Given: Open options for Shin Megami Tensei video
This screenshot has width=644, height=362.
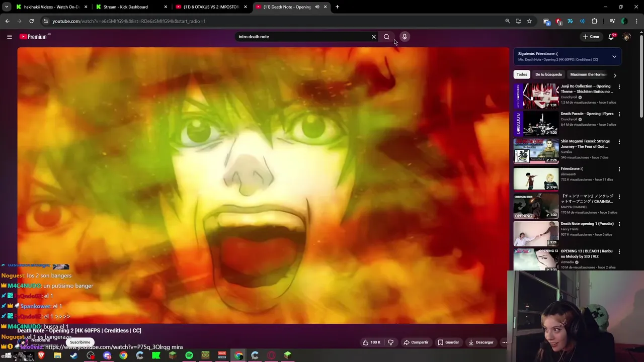Looking at the screenshot, I should tap(619, 142).
